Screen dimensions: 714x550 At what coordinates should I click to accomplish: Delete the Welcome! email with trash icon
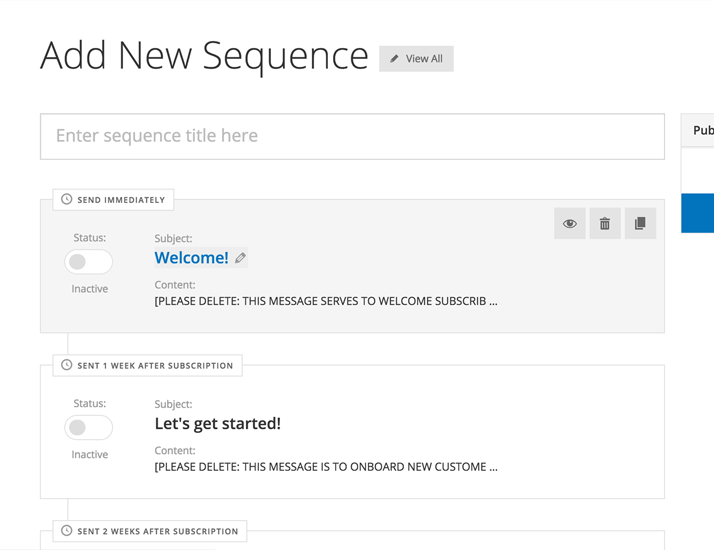605,224
